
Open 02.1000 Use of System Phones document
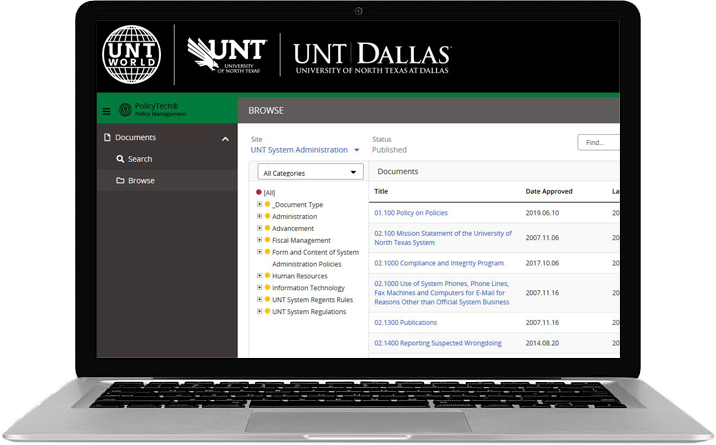[442, 293]
